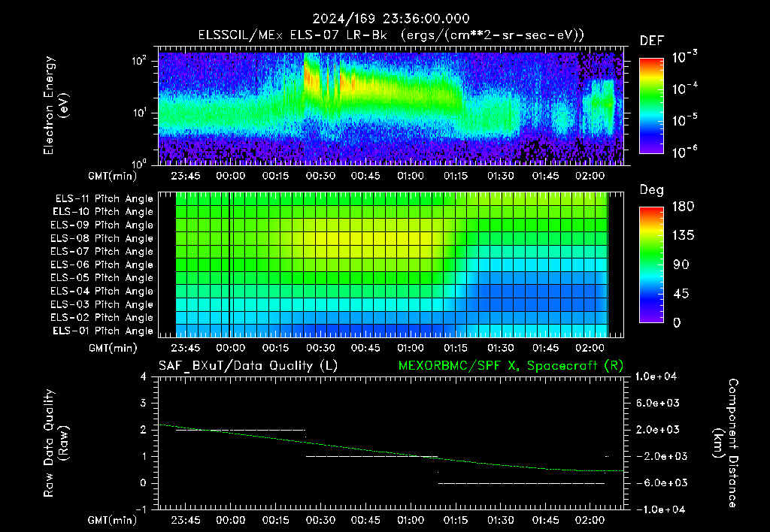This screenshot has height=532, width=770.
Task: Select the 'ELS-02 Pitch Angle' row label
Action: coord(102,318)
